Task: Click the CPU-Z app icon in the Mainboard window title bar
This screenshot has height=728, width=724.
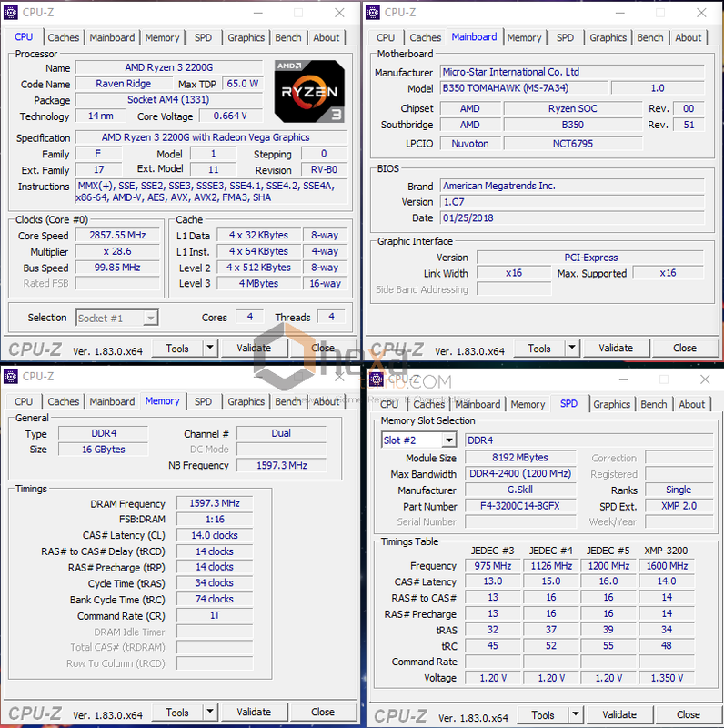Action: 373,13
